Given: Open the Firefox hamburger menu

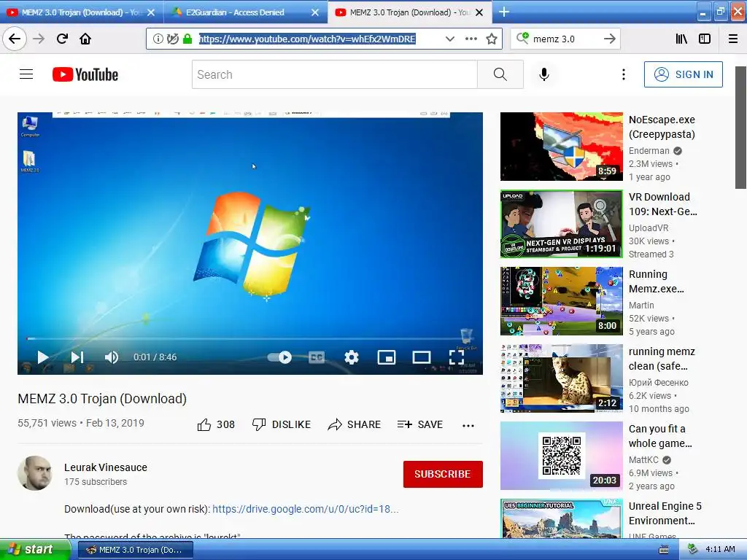Looking at the screenshot, I should 733,39.
